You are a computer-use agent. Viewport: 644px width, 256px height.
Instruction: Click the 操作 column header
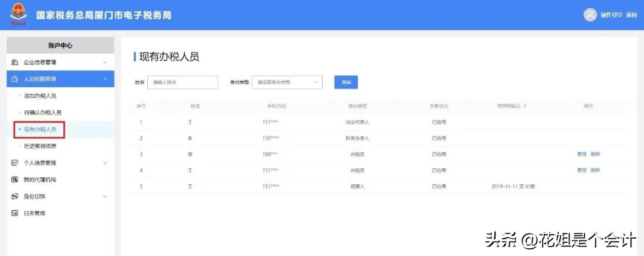tap(588, 106)
